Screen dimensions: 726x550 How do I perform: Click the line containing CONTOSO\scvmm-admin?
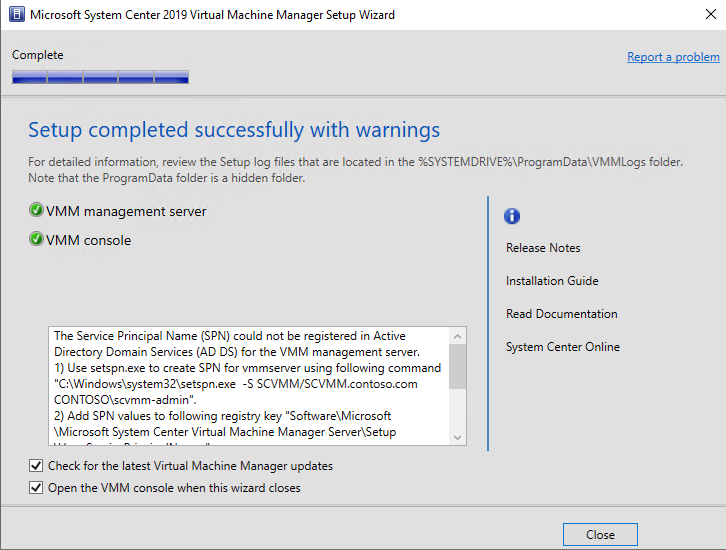click(x=125, y=400)
